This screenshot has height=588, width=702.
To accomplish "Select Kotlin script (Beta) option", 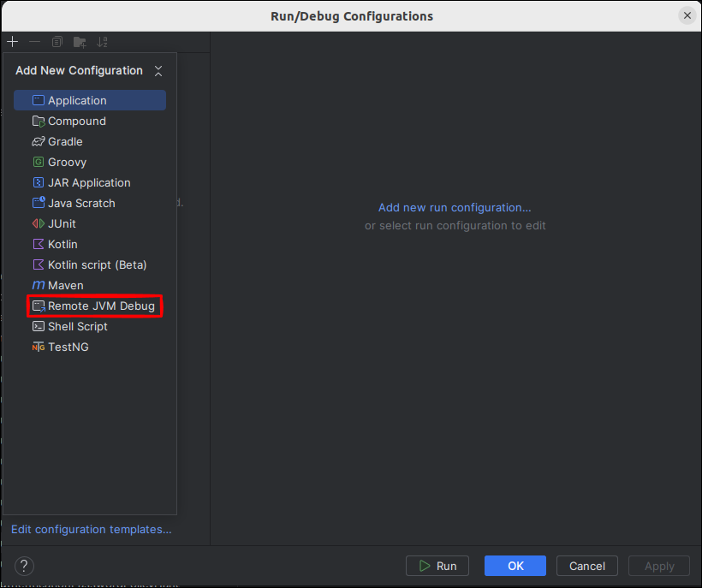I will (97, 264).
